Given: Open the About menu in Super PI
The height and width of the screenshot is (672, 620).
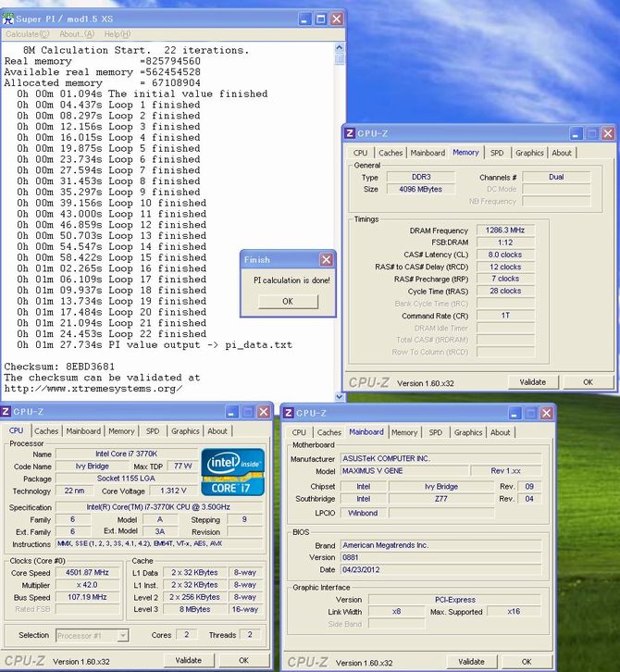Looking at the screenshot, I should [77, 34].
